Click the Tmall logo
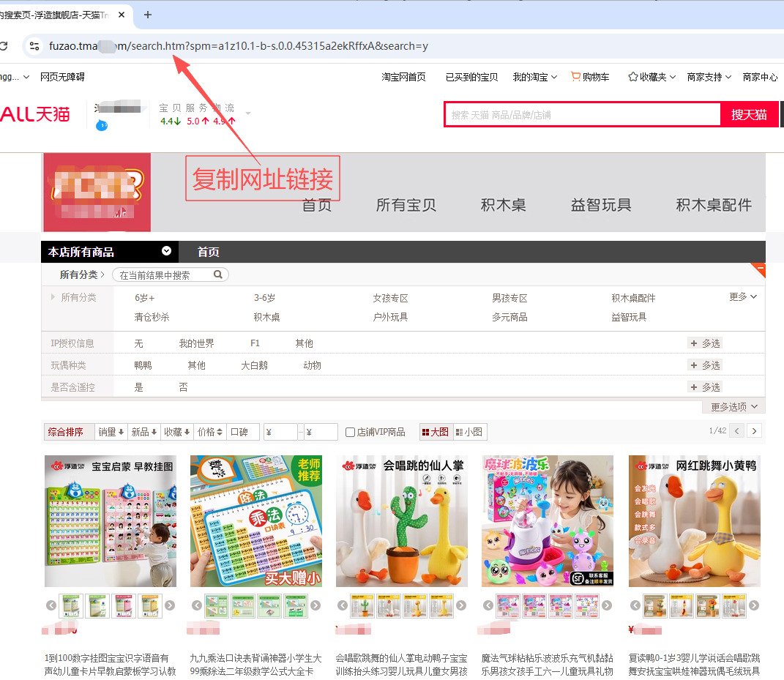The height and width of the screenshot is (680, 784). [35, 114]
